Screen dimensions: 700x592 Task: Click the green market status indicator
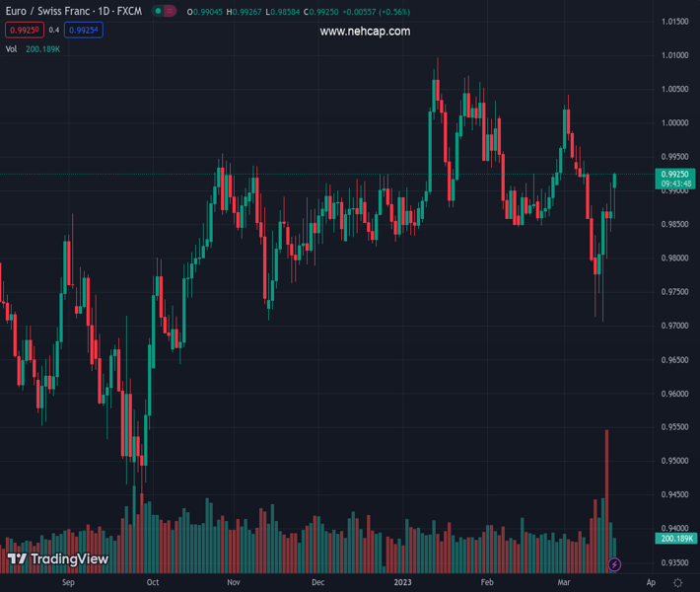pyautogui.click(x=158, y=12)
